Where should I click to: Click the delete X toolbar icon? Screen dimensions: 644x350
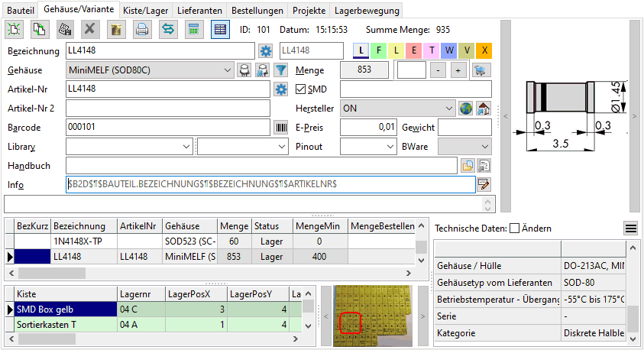pyautogui.click(x=90, y=30)
